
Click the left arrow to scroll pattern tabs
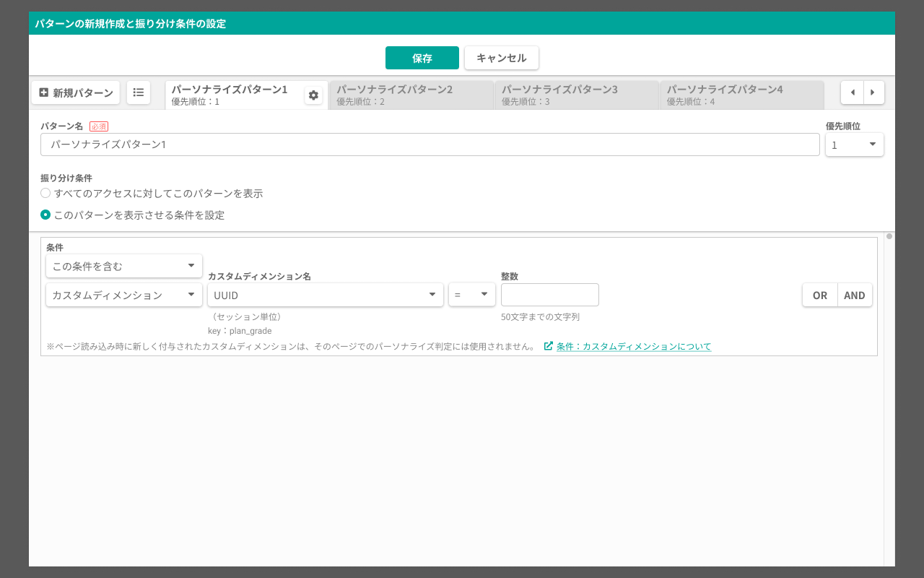(x=853, y=92)
